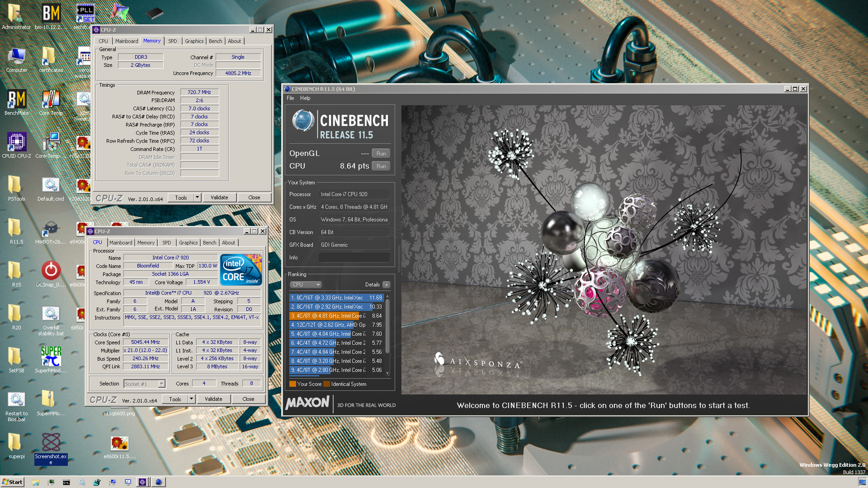868x488 pixels.
Task: Launch the SuperPiMod shortcut with green SUPER logo
Action: pyautogui.click(x=51, y=360)
